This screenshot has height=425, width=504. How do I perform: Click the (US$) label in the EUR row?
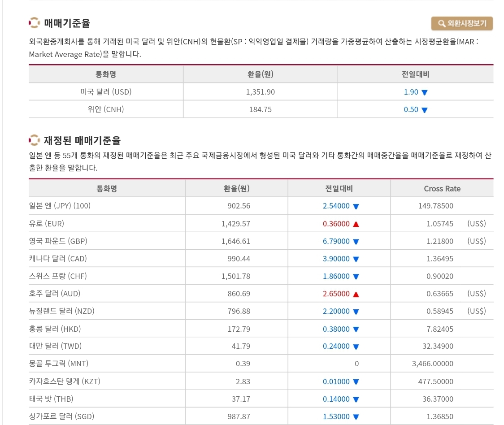pyautogui.click(x=476, y=223)
